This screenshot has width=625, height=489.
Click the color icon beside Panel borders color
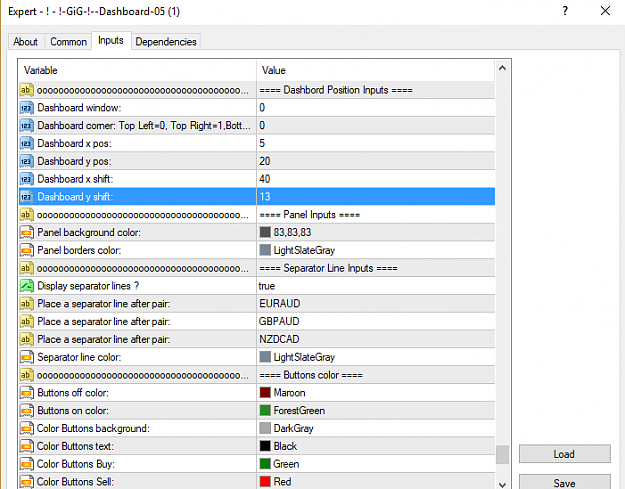coord(26,250)
